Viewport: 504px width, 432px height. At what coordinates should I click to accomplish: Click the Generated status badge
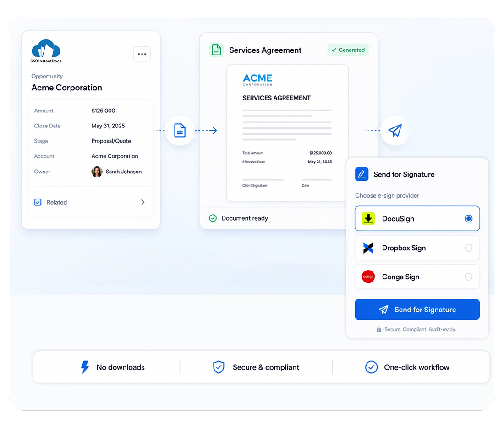click(x=348, y=50)
